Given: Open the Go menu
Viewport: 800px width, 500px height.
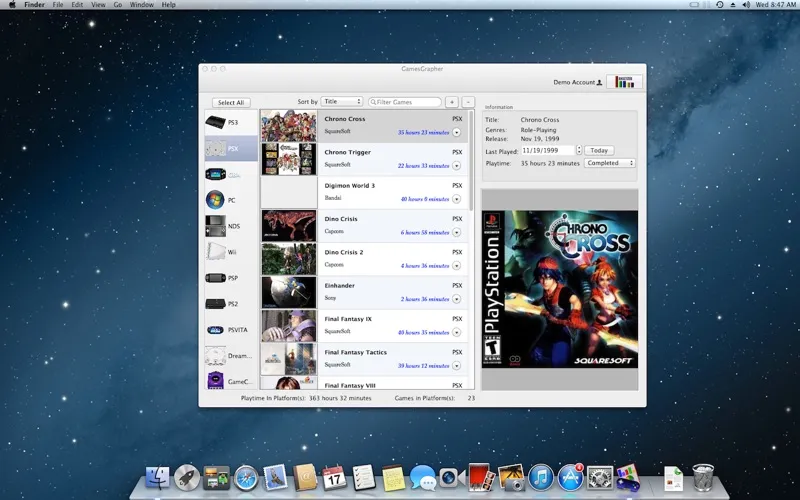Looking at the screenshot, I should 118,5.
